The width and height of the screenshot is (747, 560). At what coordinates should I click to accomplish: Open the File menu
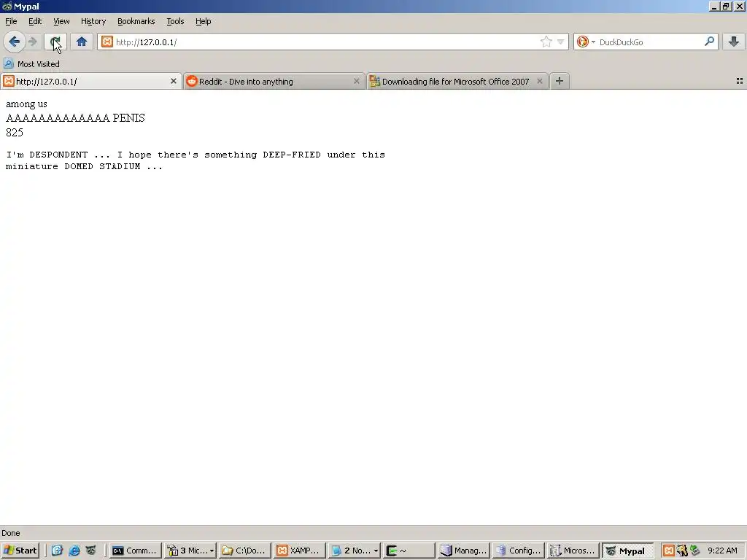(x=11, y=21)
